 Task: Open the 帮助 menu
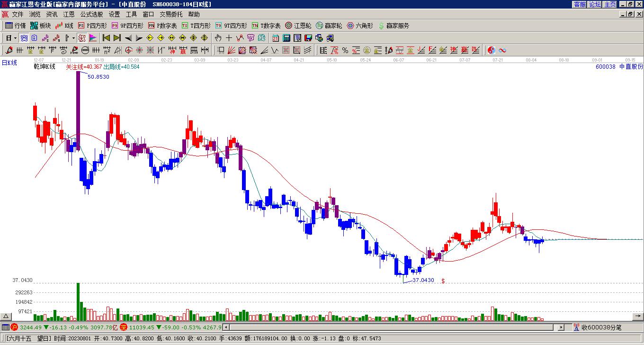point(194,14)
